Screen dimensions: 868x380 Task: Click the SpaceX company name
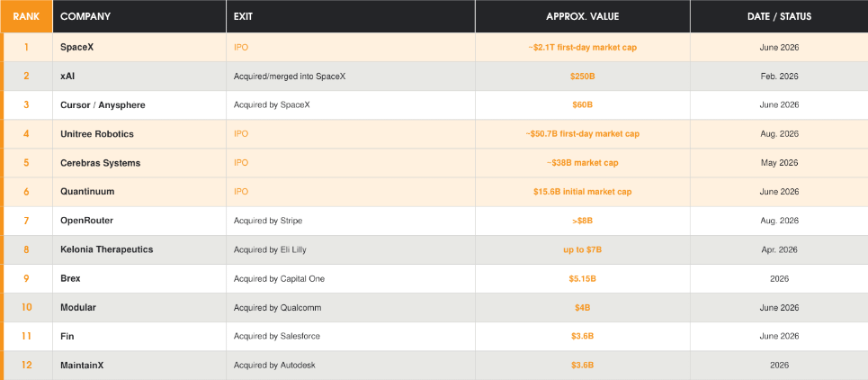coord(77,47)
